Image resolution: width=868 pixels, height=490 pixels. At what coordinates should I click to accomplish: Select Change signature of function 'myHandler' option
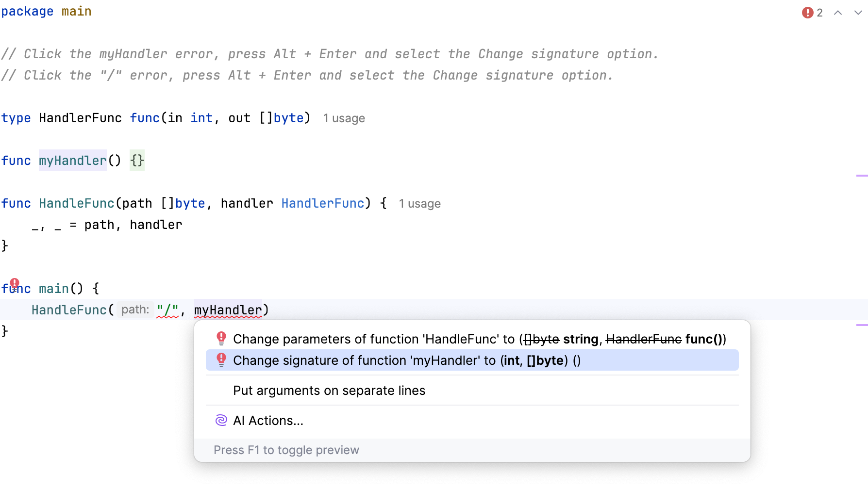(x=472, y=360)
